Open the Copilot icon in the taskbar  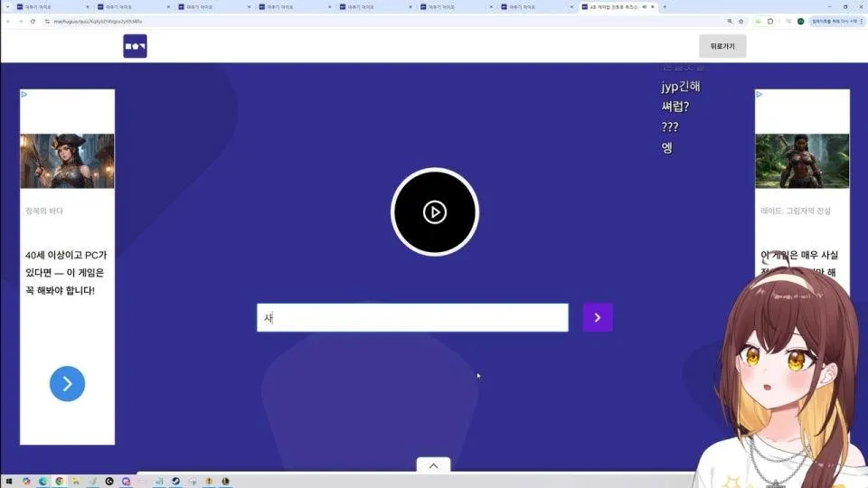pos(26,482)
